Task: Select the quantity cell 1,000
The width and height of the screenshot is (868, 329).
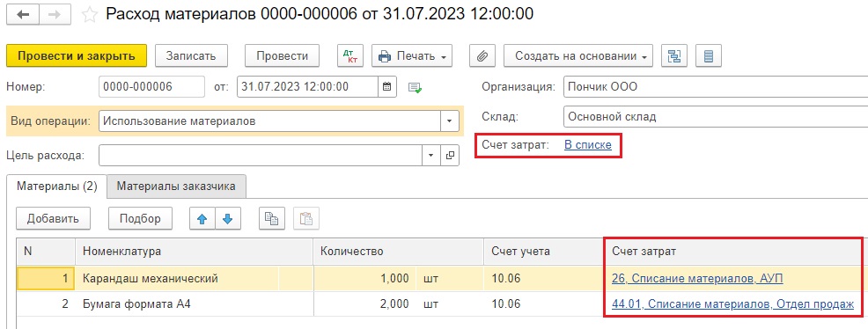Action: (364, 279)
